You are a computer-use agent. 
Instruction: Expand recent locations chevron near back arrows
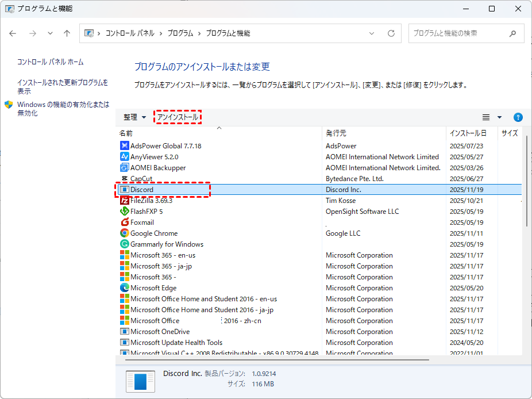point(50,33)
